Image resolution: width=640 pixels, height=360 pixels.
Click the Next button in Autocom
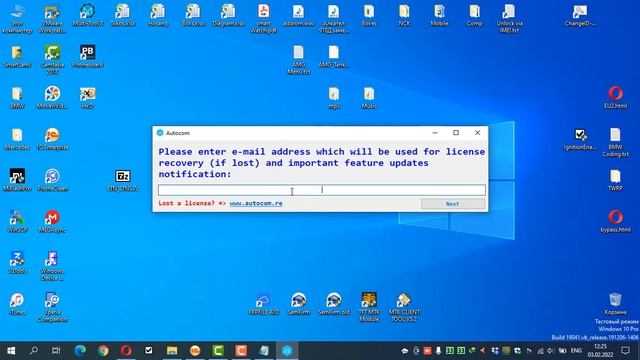[453, 204]
